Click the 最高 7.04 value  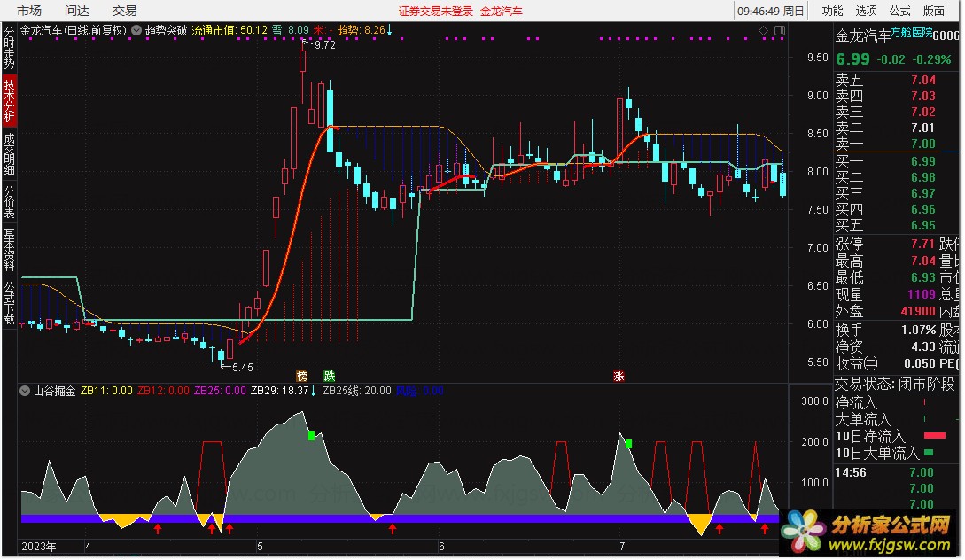(x=923, y=261)
